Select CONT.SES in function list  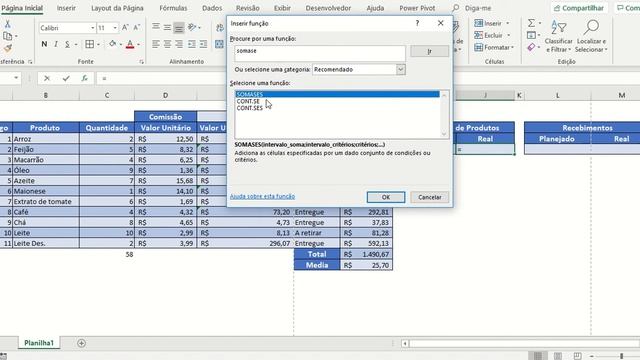pyautogui.click(x=250, y=108)
